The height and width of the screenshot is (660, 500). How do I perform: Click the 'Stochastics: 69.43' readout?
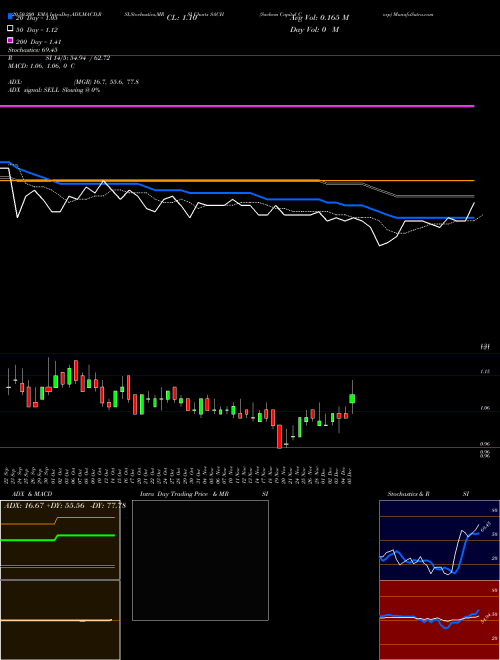[33, 50]
